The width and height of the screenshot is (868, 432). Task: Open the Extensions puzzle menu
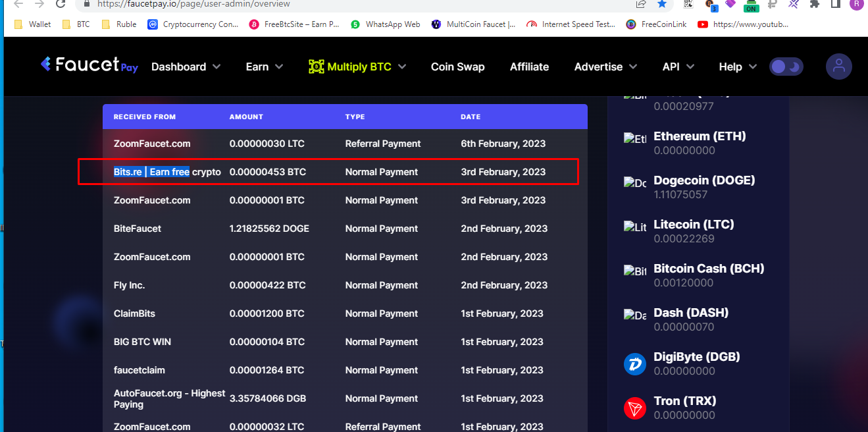click(815, 4)
